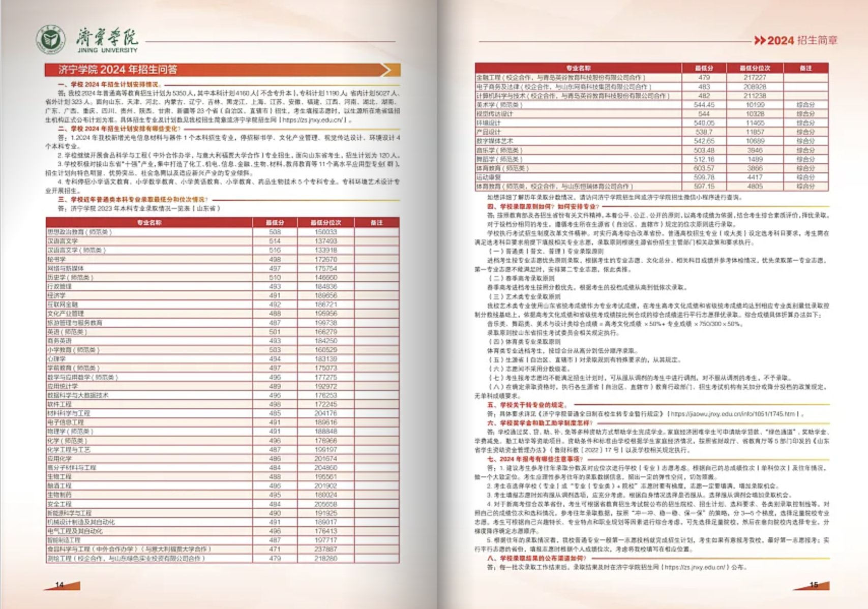
Task: Click the Jining University circular emblem logo
Action: tap(50, 39)
